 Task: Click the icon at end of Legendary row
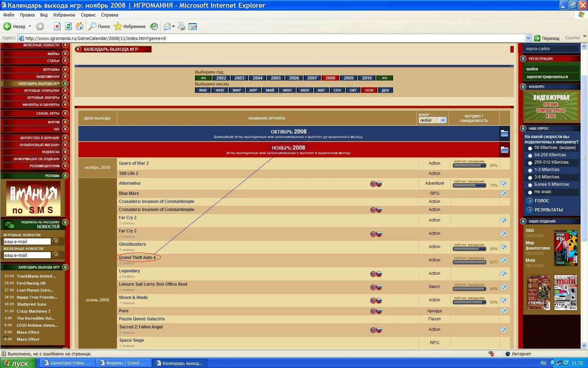click(x=504, y=274)
